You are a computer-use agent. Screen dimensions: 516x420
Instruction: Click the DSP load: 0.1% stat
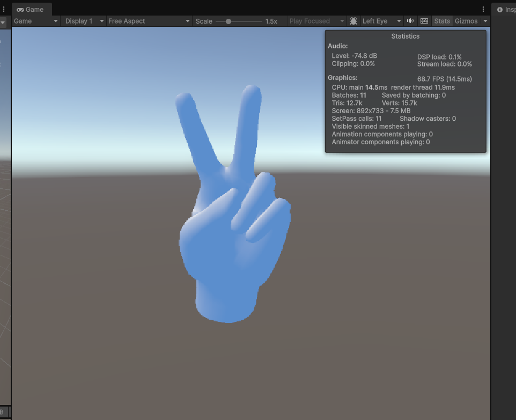click(439, 57)
